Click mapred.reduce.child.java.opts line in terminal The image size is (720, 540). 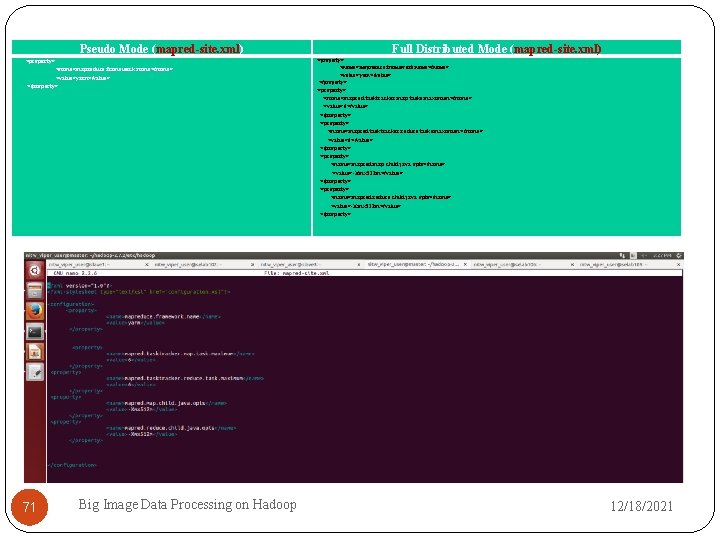pos(171,428)
